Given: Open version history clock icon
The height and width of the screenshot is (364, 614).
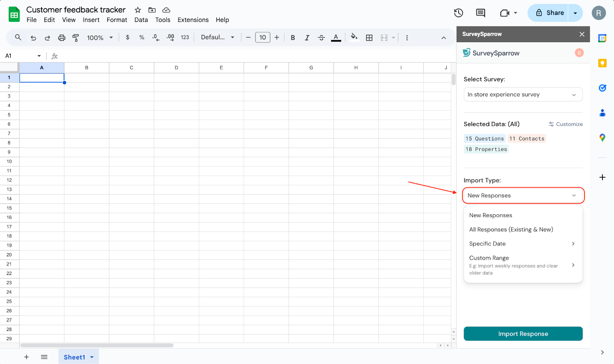Looking at the screenshot, I should tap(458, 13).
